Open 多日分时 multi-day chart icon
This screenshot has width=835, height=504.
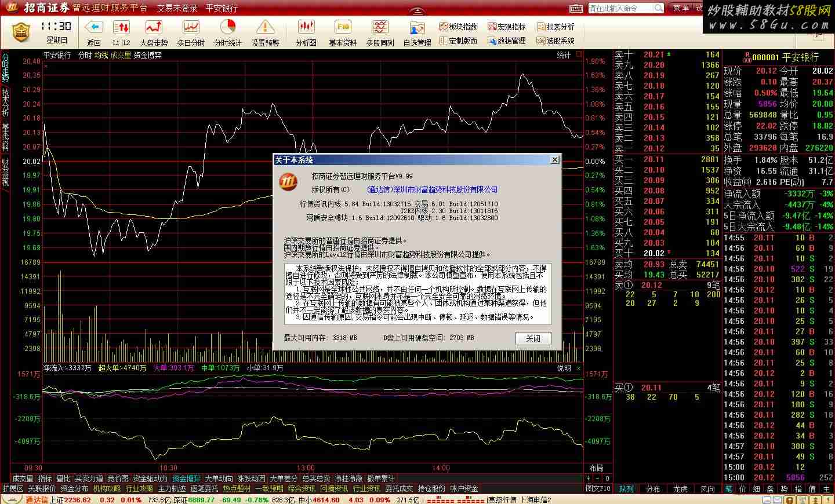(191, 27)
